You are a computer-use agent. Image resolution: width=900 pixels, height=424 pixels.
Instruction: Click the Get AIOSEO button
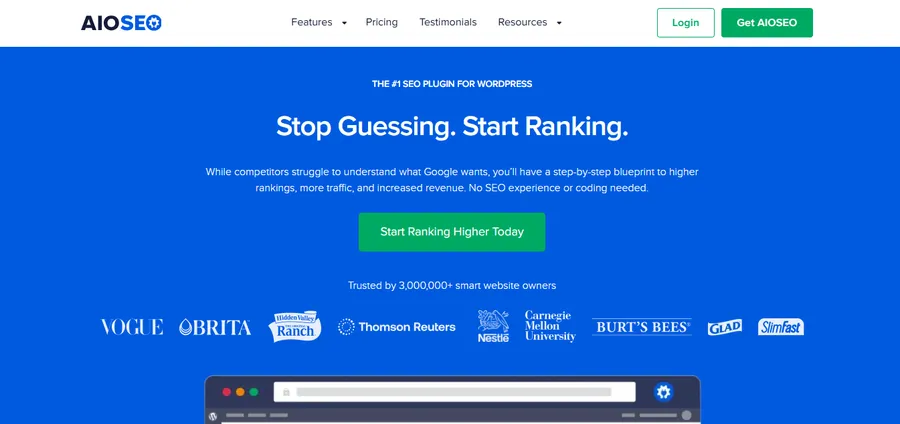point(767,23)
